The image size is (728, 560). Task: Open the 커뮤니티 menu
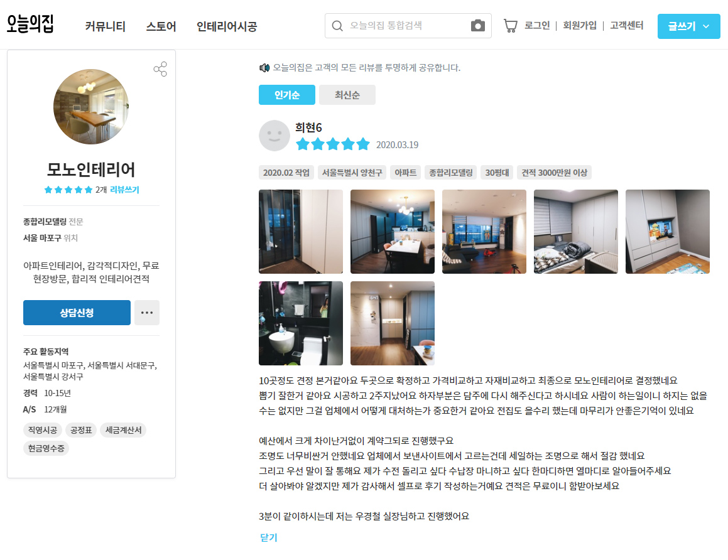[x=106, y=26]
